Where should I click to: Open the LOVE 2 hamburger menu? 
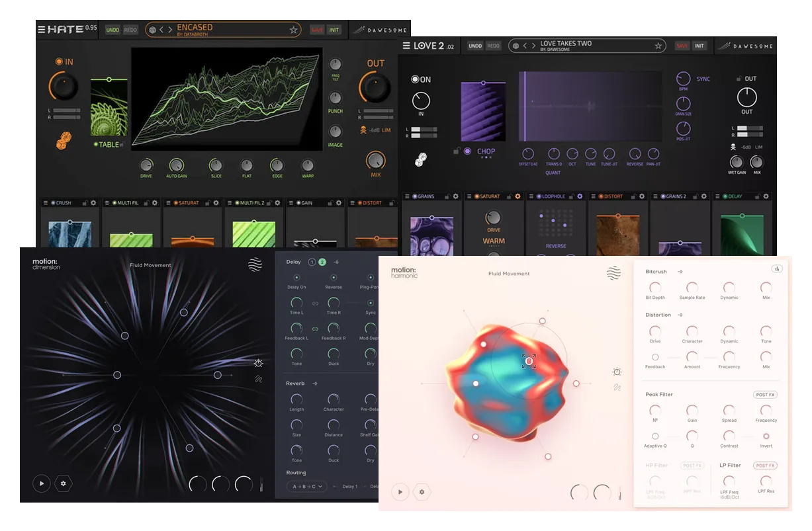[x=407, y=46]
